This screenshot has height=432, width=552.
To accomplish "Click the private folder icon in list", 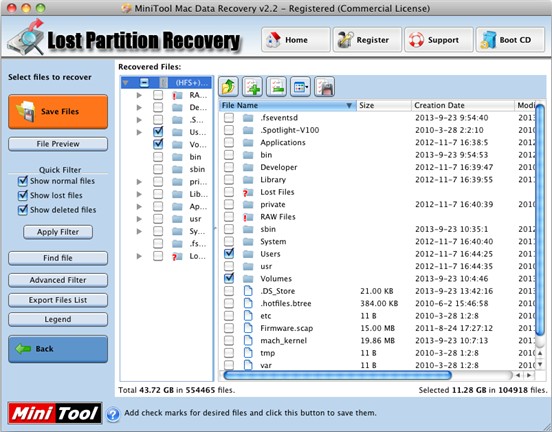I will point(248,205).
